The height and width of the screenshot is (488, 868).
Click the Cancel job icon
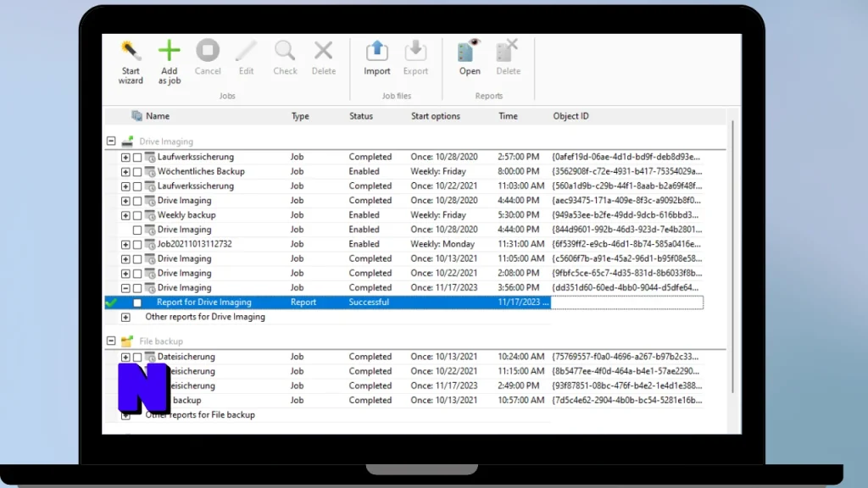click(208, 51)
